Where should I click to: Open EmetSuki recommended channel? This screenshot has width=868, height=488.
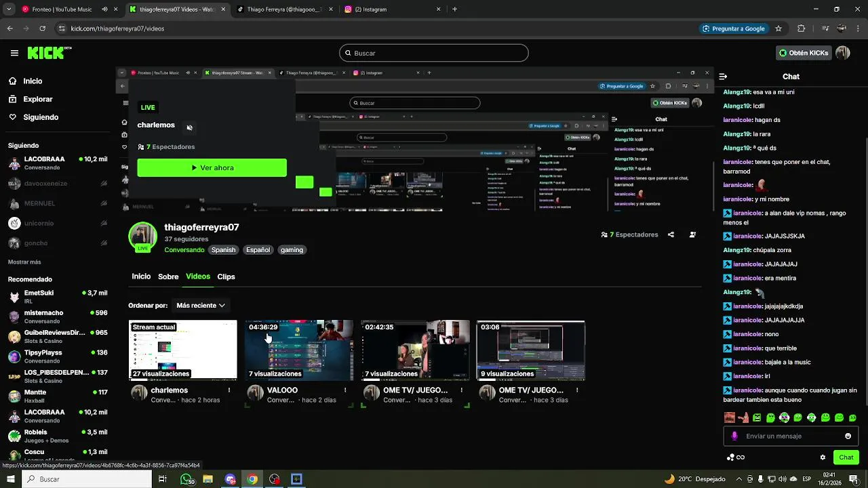pyautogui.click(x=58, y=297)
